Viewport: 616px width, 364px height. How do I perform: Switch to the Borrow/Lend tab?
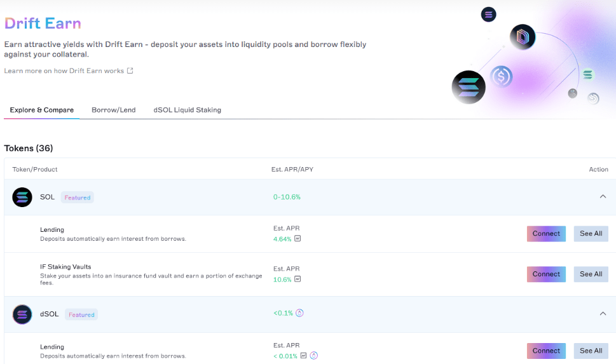pyautogui.click(x=113, y=110)
